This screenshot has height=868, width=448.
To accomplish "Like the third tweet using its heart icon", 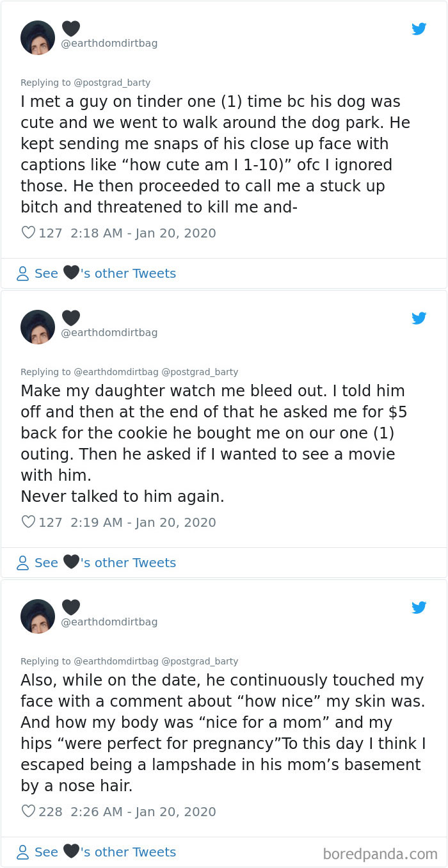I will point(28,811).
